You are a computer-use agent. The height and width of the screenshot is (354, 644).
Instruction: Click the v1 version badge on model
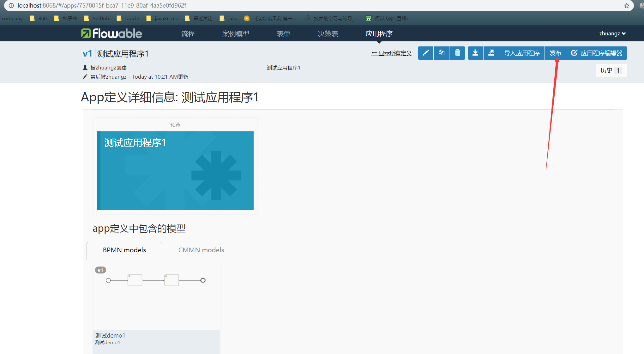pyautogui.click(x=100, y=270)
